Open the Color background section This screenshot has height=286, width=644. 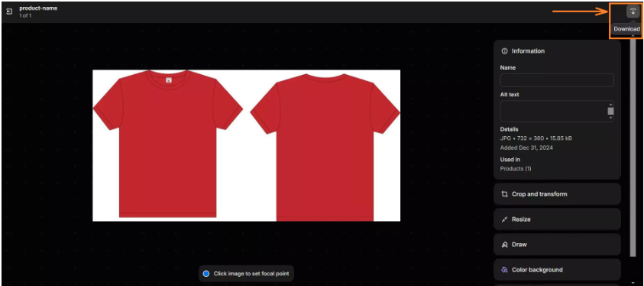(557, 270)
